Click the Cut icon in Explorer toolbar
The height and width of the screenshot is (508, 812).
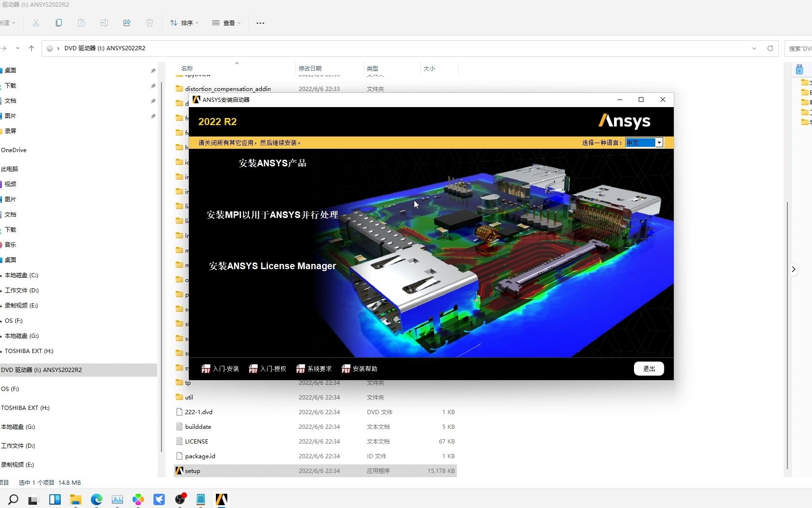[36, 23]
